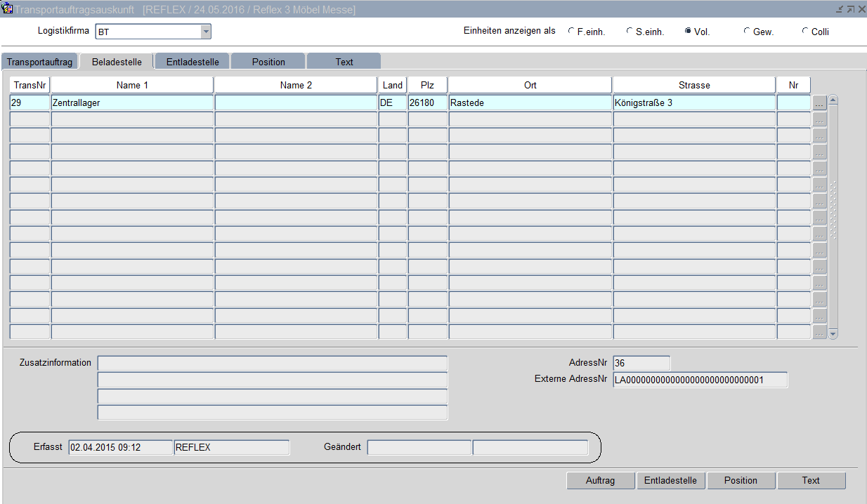The width and height of the screenshot is (867, 504).
Task: Choose Gew. as display unit
Action: [746, 32]
